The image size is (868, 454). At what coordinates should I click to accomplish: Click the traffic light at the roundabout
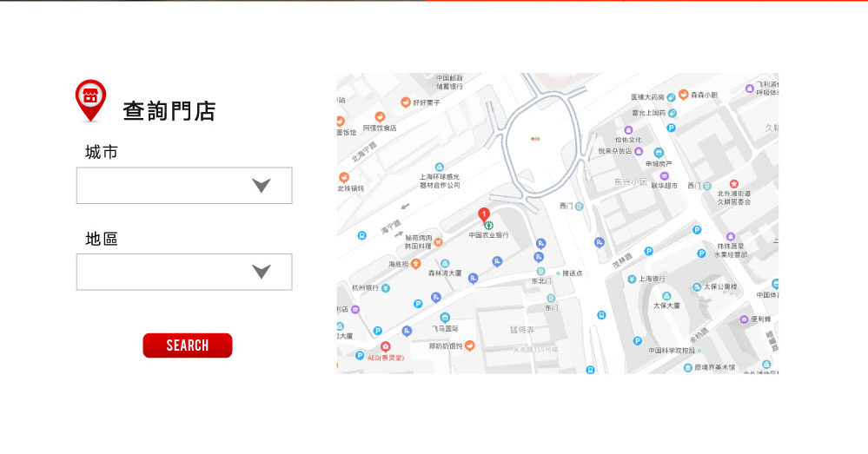535,138
